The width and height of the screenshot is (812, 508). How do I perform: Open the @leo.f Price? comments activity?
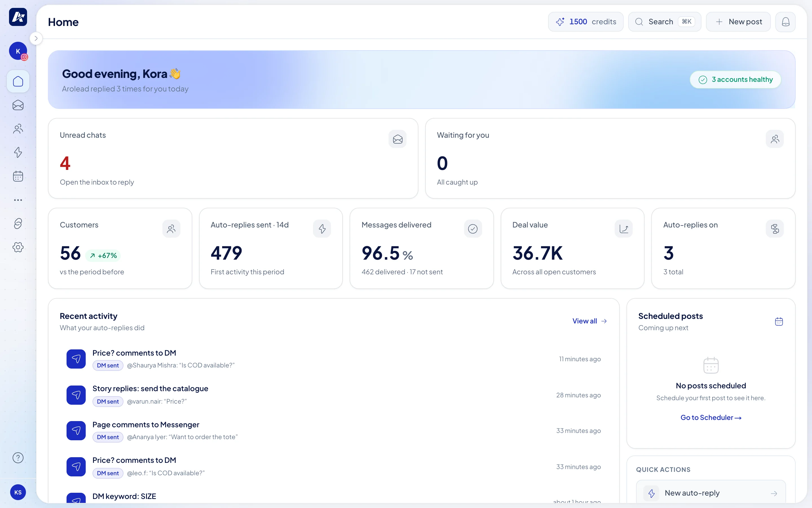pyautogui.click(x=334, y=467)
